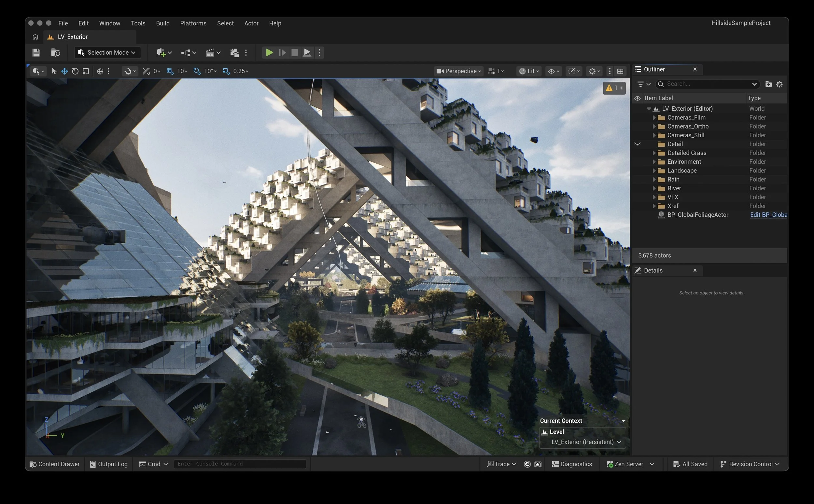The image size is (814, 504).
Task: Expand the Landscape folder in the Outliner
Action: click(x=654, y=171)
